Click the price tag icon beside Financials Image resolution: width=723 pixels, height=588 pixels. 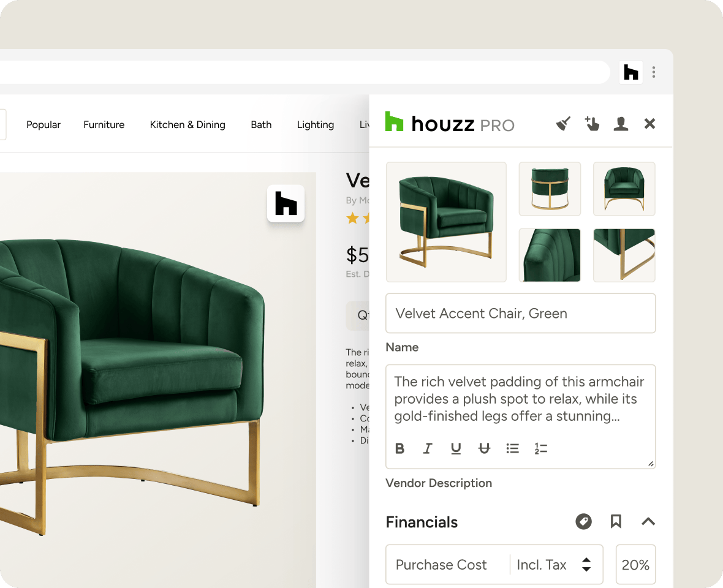[x=583, y=521]
